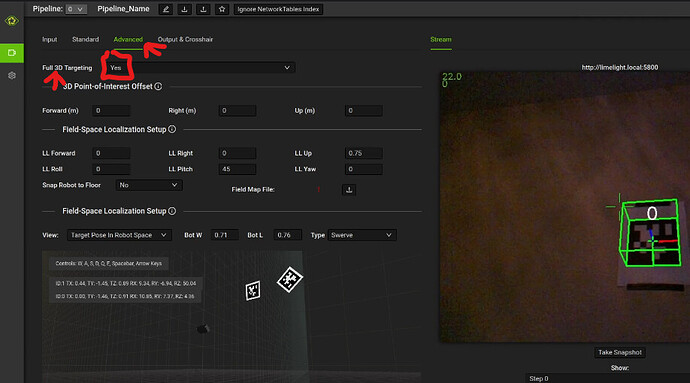Switch to Output & Crosshair tab
This screenshot has width=690, height=383.
185,40
